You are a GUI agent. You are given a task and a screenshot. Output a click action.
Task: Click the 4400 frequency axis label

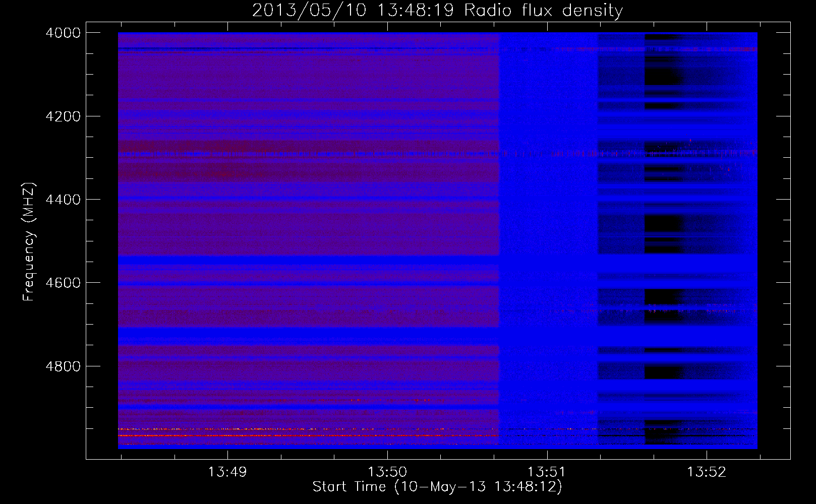click(63, 200)
